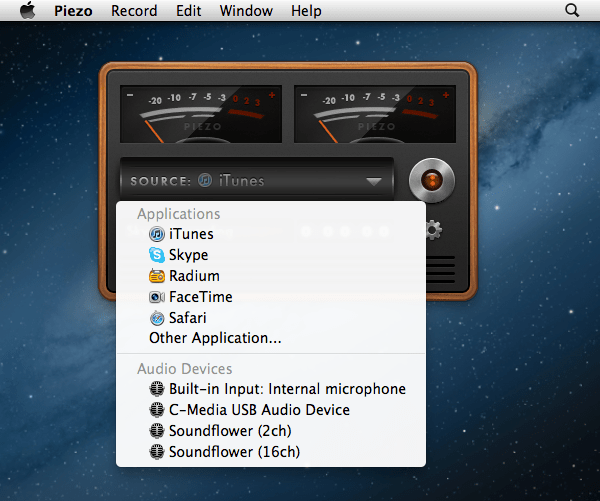Click the Radium radio icon

(157, 276)
